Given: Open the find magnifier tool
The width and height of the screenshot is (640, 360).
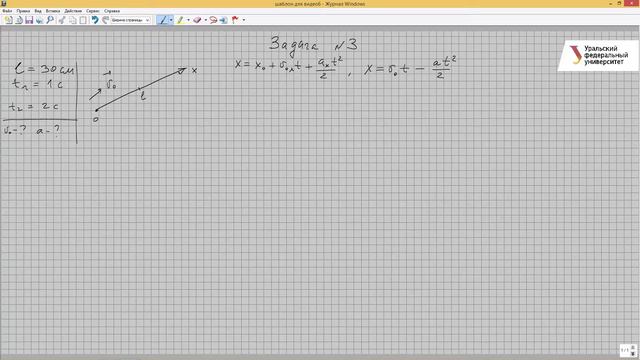Looking at the screenshot, I should coord(50,20).
